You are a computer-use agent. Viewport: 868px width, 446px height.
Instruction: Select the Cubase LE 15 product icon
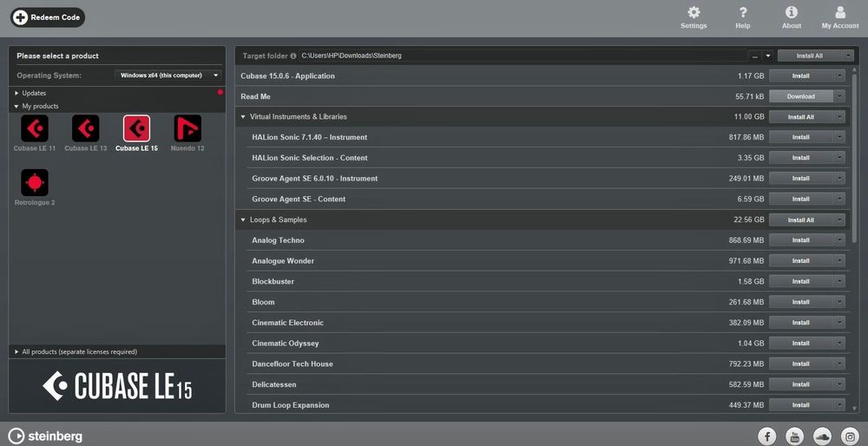pyautogui.click(x=137, y=128)
